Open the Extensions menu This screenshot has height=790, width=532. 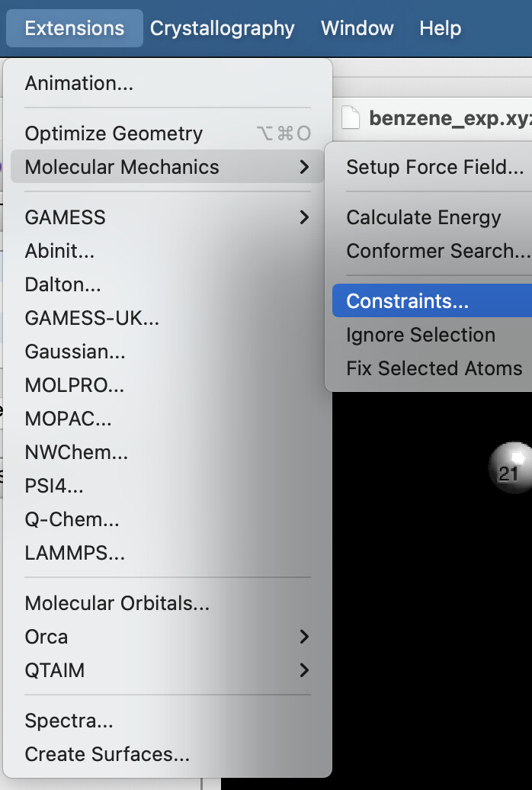point(74,29)
